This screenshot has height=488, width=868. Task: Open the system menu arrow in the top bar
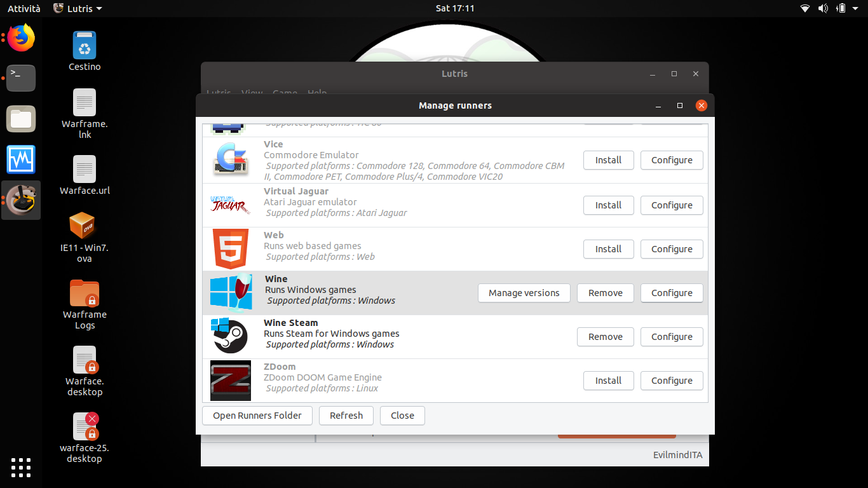tap(857, 8)
